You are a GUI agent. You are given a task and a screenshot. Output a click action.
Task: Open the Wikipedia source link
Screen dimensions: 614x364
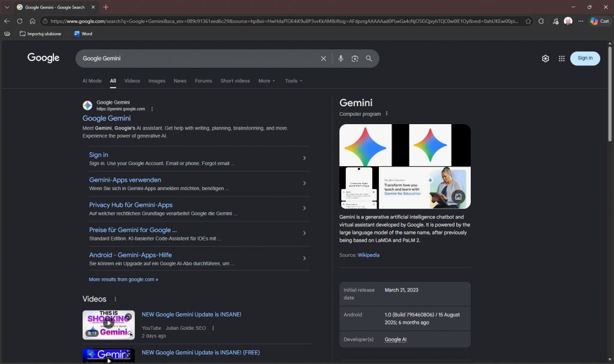click(368, 255)
